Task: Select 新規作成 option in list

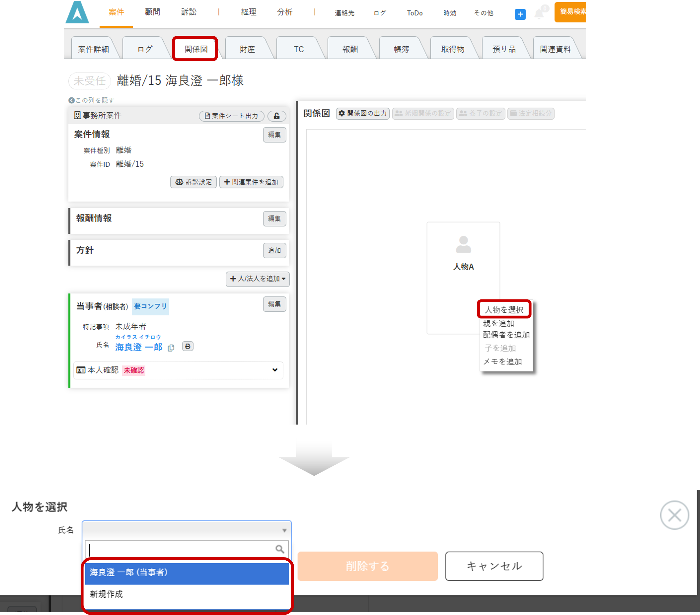Action: [187, 594]
